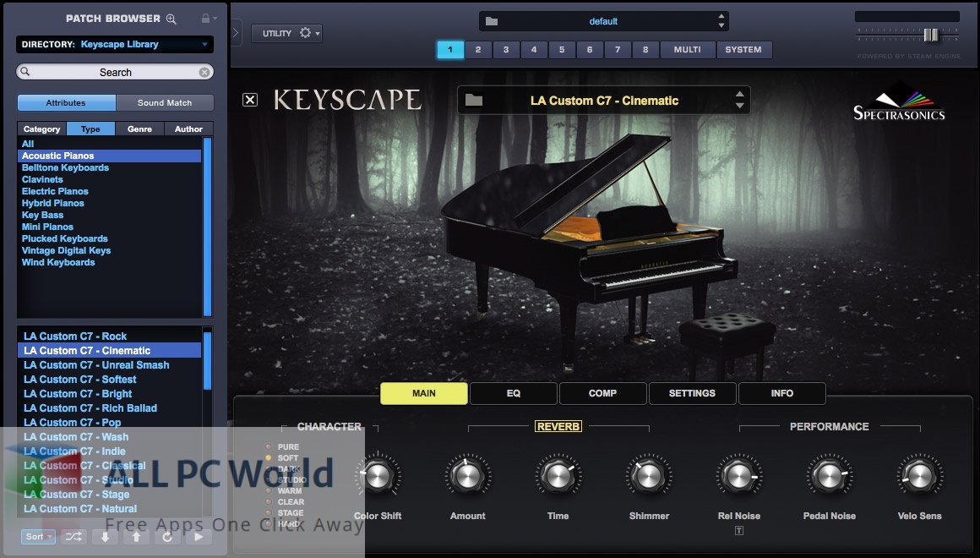Go to the previous patch with up arrow
980x558 pixels.
(136, 537)
